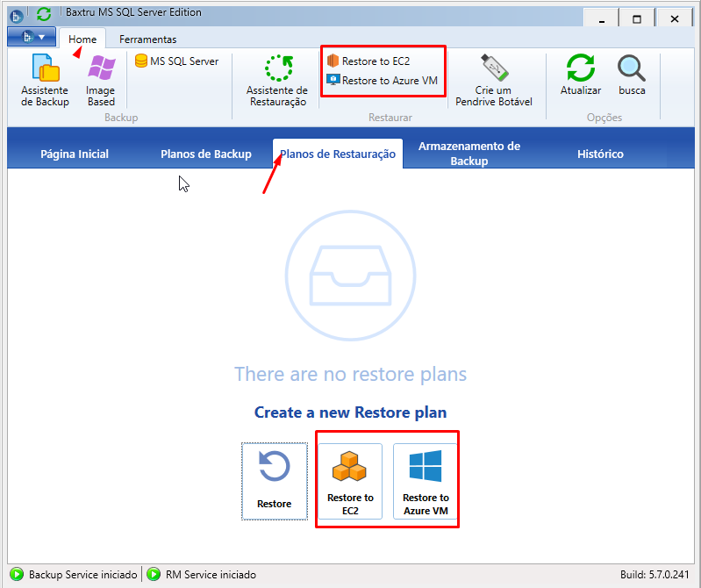This screenshot has width=701, height=588.
Task: Go to Página Inicial tab
Action: click(x=75, y=154)
